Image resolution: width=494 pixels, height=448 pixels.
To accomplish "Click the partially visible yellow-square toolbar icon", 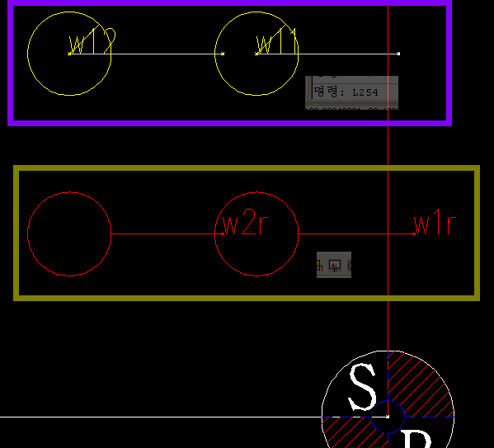I will [x=319, y=266].
